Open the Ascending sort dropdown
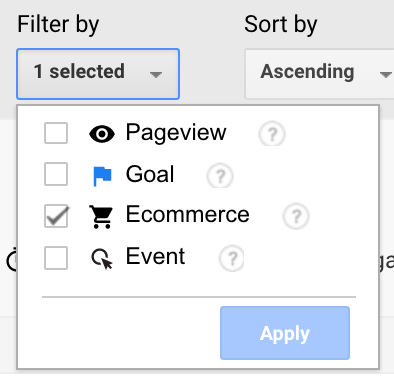Viewport: 394px width, 388px height. (319, 74)
